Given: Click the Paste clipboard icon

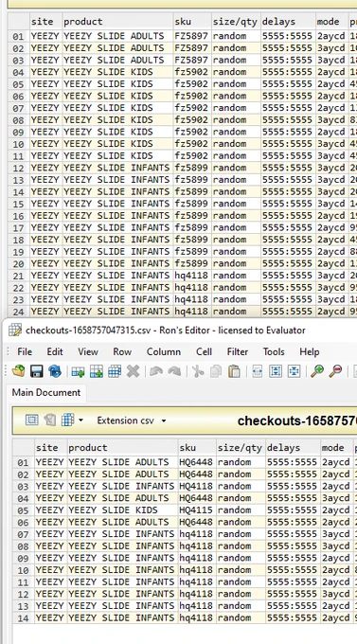Looking at the screenshot, I should (x=234, y=371).
